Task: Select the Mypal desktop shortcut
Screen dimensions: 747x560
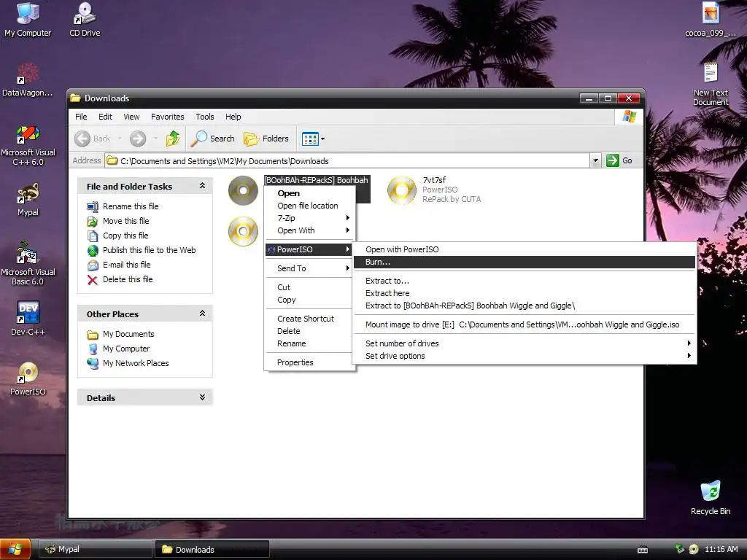Action: pyautogui.click(x=28, y=200)
